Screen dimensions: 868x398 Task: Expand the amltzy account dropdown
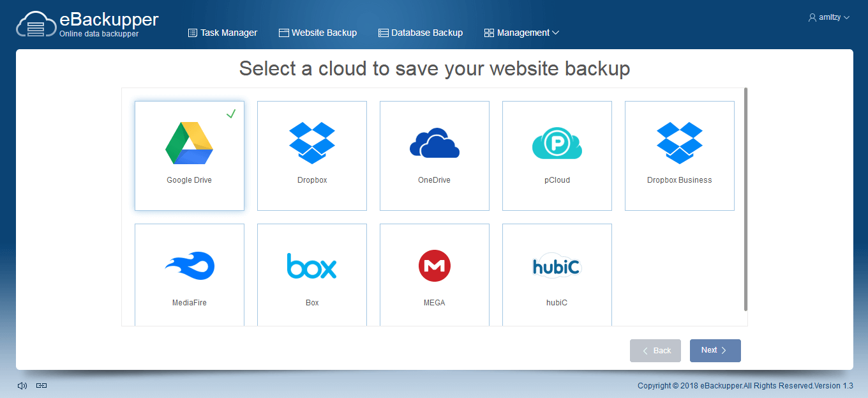point(829,18)
